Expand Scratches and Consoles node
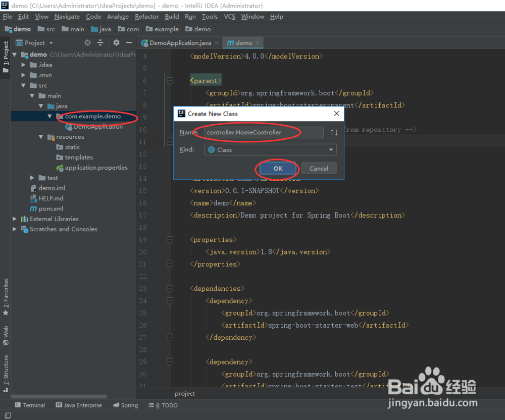Viewport: 505px width, 420px height. click(15, 229)
